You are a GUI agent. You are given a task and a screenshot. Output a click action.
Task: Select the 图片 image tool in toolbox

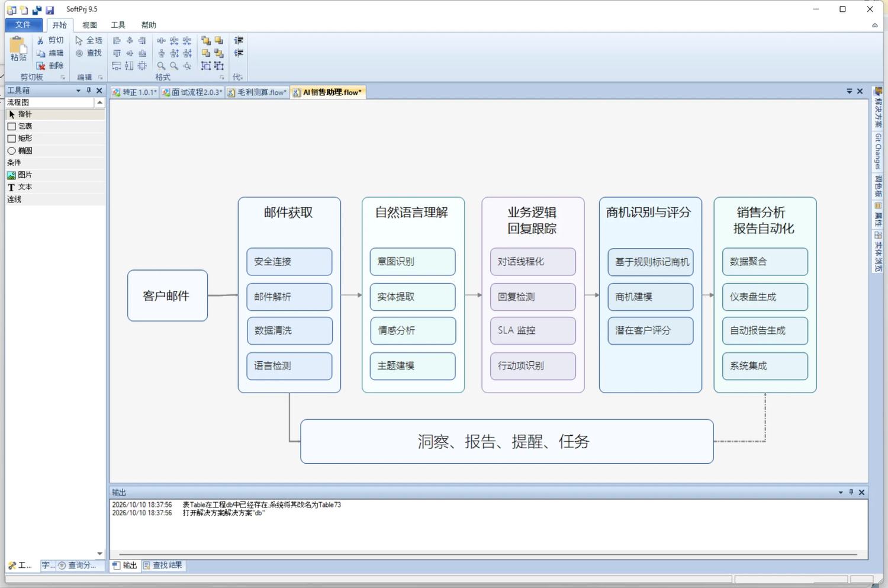[55, 175]
